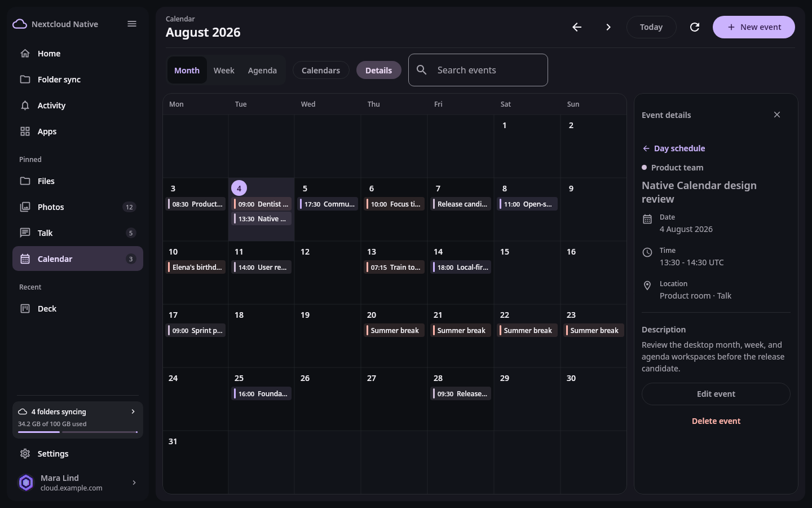Open the 16:00 Founda... event

[262, 394]
